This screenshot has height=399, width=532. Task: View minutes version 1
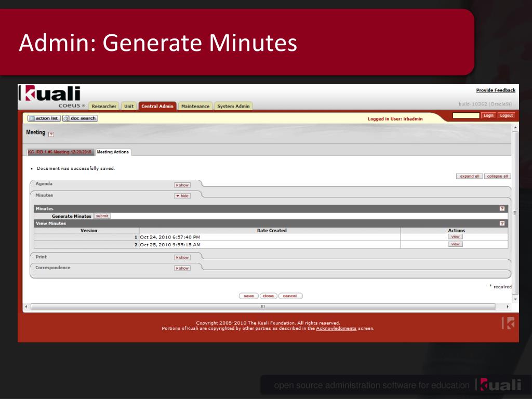455,237
